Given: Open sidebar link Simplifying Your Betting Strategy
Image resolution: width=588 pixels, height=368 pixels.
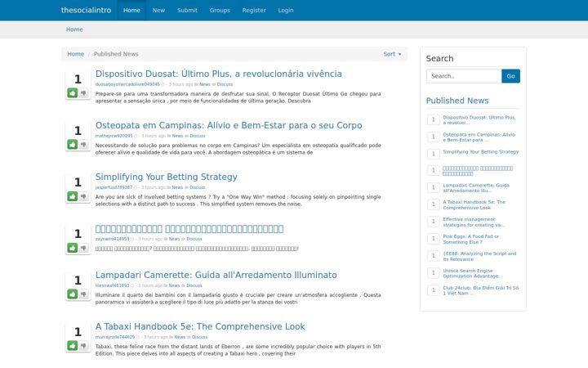Looking at the screenshot, I should 481,152.
